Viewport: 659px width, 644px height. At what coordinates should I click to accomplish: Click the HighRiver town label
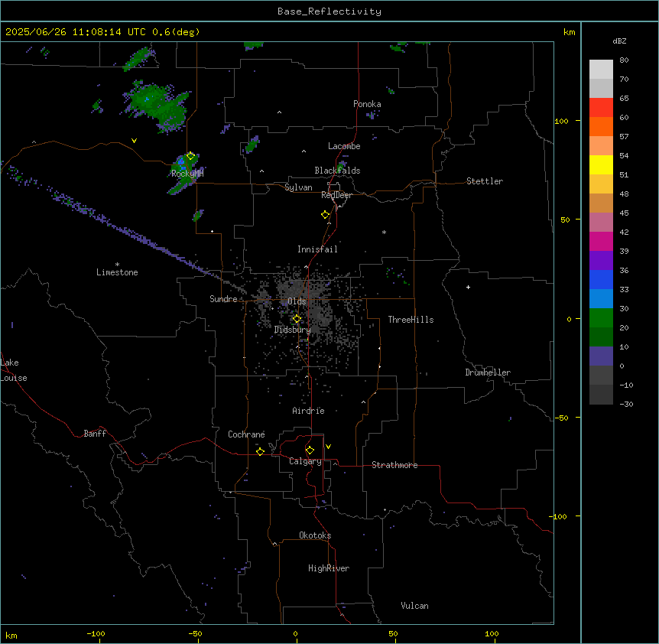pyautogui.click(x=329, y=568)
